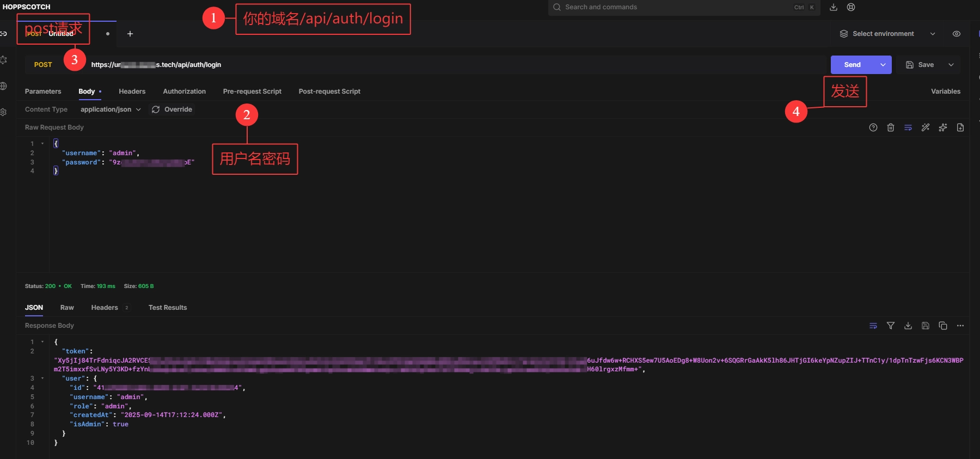Copy the response body to clipboard
Image resolution: width=980 pixels, height=459 pixels.
943,326
